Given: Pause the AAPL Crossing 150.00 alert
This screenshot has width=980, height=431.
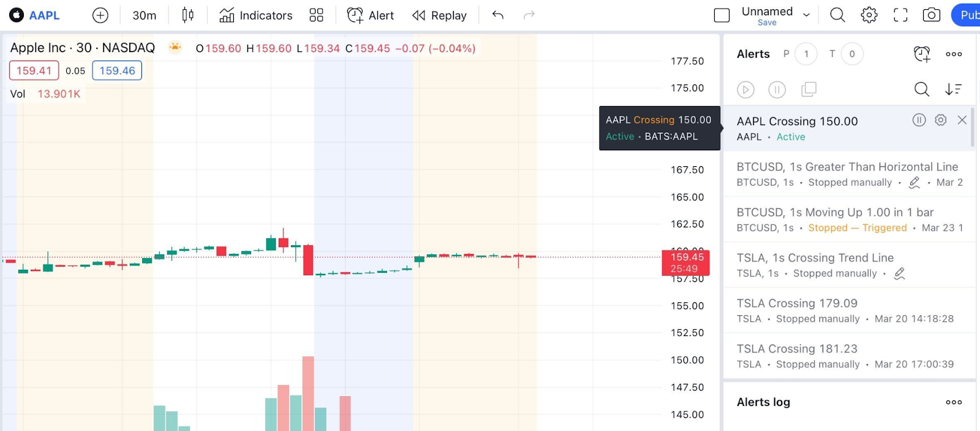Looking at the screenshot, I should 919,120.
